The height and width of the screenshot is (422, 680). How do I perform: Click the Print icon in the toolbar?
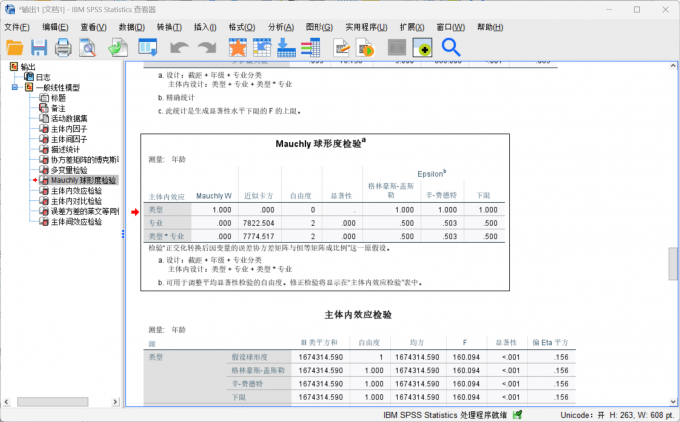pos(63,47)
